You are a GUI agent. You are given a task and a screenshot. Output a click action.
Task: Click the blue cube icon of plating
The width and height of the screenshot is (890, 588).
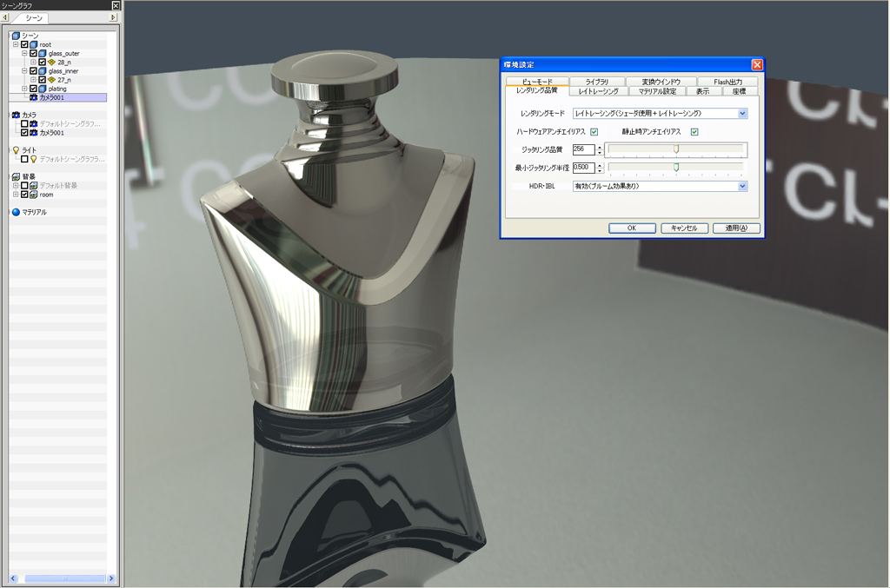[43, 89]
